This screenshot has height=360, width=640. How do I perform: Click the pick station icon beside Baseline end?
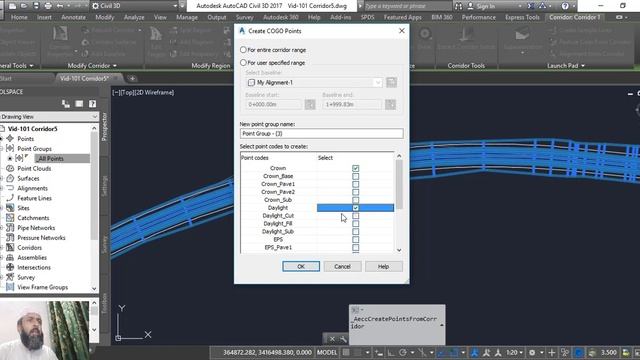click(390, 104)
